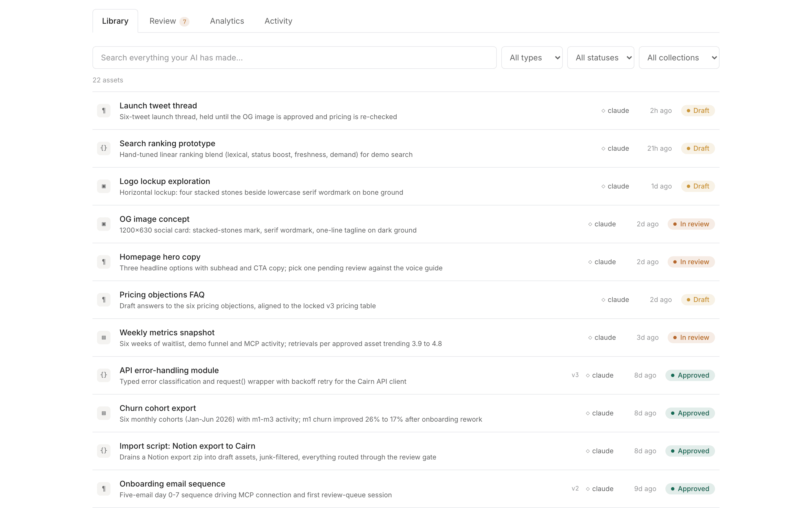Click the Approved badge on Onboarding email sequence
This screenshot has width=812, height=508.
[x=690, y=489]
